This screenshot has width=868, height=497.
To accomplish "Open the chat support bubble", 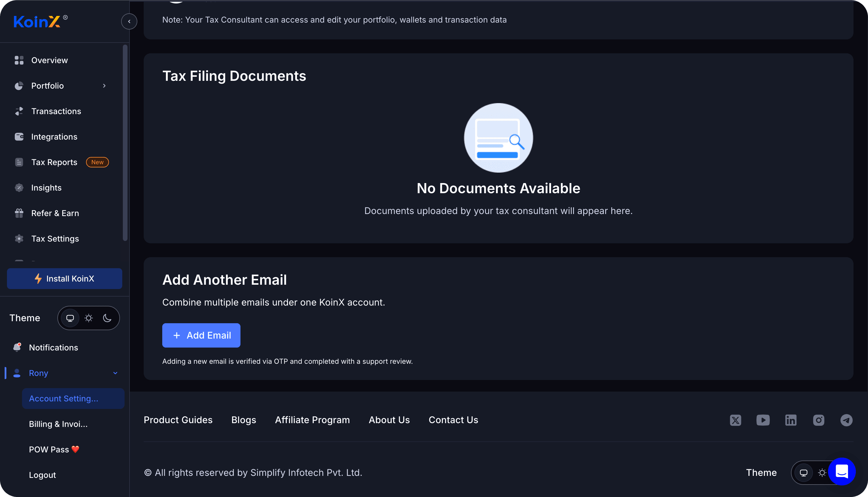I will (x=842, y=472).
